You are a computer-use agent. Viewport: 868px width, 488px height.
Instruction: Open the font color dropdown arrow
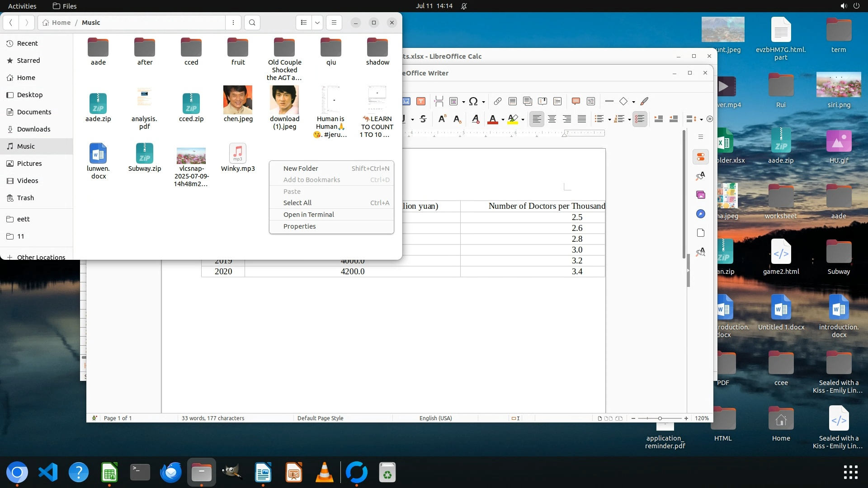[x=503, y=120]
